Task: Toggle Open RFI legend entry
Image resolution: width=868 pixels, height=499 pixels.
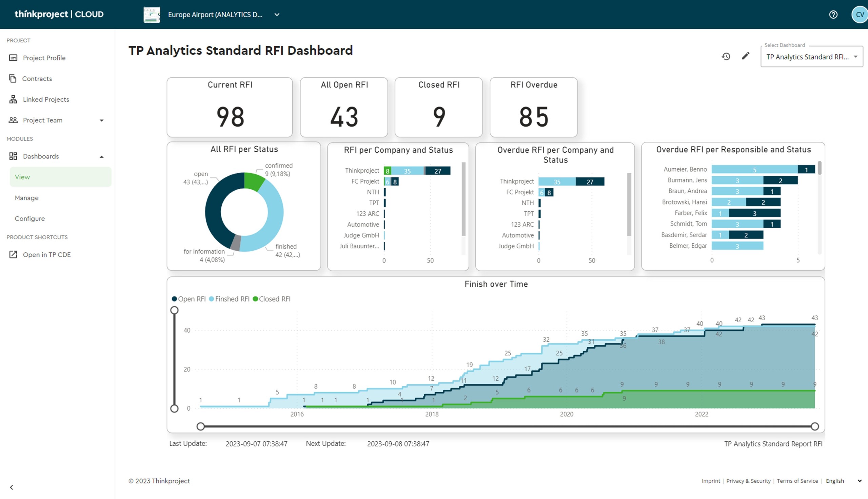Action: [x=189, y=299]
